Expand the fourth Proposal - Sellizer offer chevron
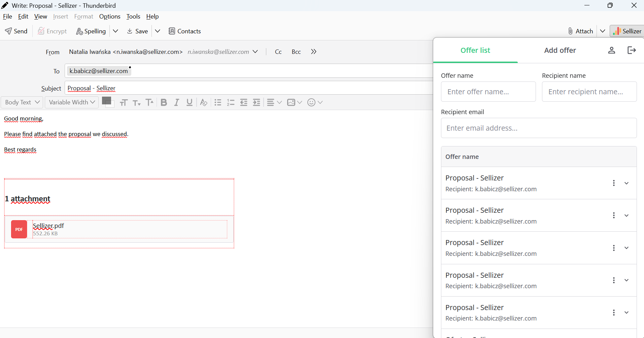This screenshot has height=338, width=644. pos(626,280)
